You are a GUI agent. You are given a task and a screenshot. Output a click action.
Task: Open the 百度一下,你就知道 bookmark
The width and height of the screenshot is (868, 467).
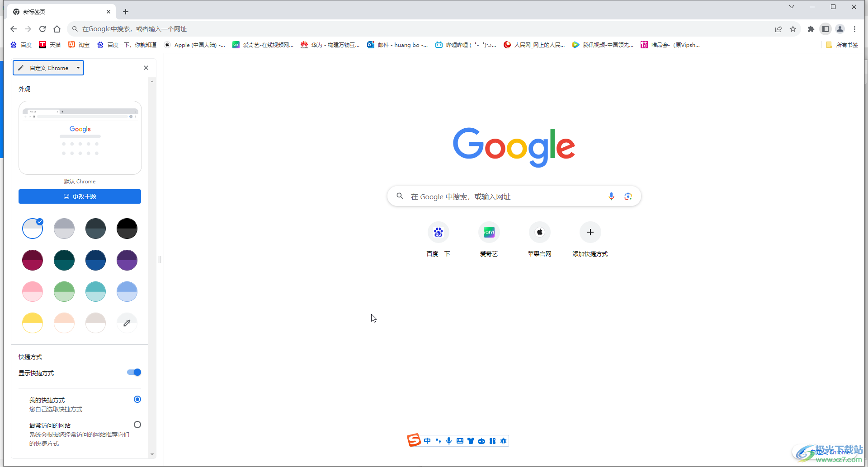(x=127, y=45)
